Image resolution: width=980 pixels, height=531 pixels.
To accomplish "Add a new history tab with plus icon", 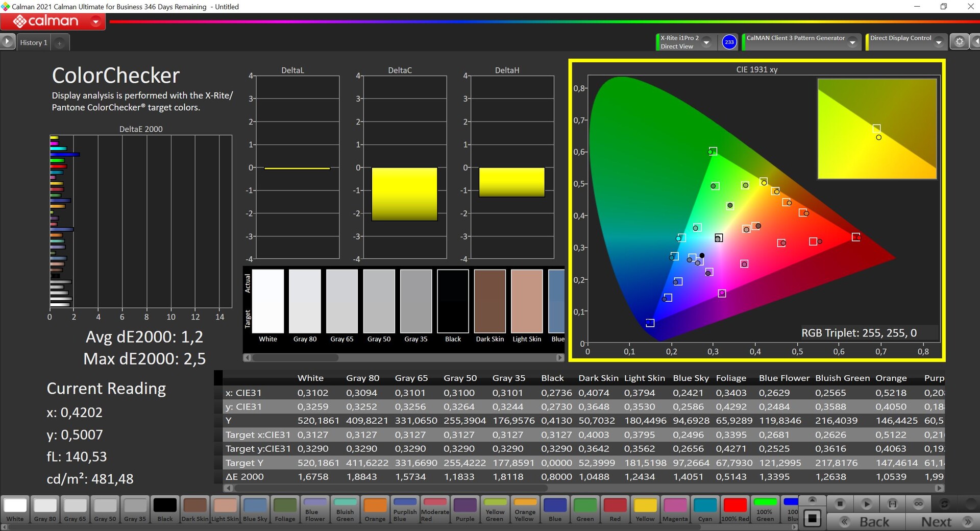I will pos(60,43).
